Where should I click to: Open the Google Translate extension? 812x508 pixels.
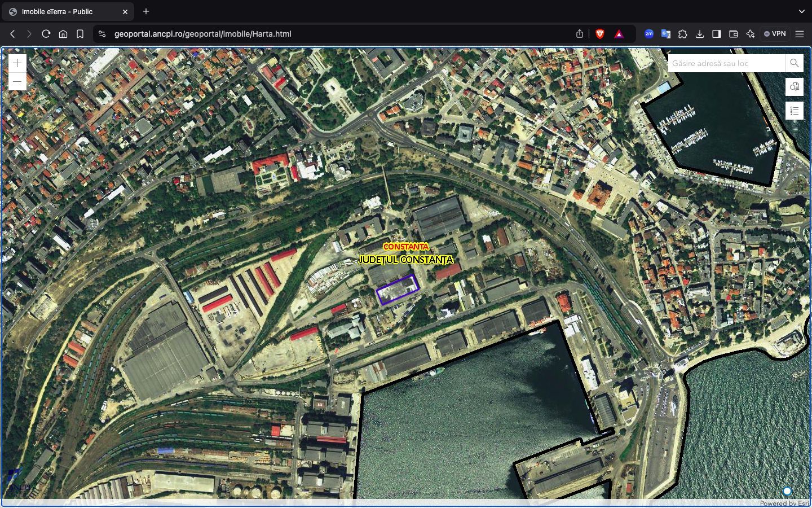point(666,34)
